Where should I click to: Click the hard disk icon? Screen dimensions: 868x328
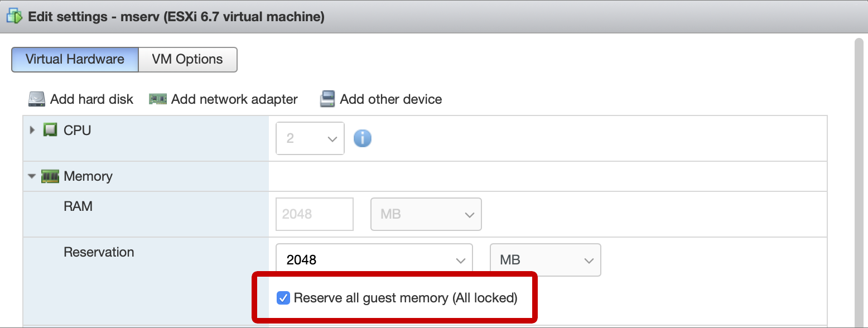pyautogui.click(x=37, y=99)
